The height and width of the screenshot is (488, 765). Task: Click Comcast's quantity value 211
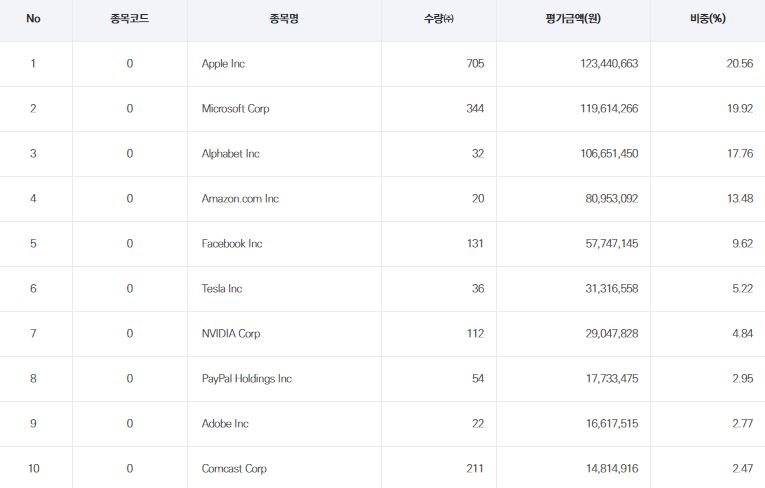tap(475, 468)
